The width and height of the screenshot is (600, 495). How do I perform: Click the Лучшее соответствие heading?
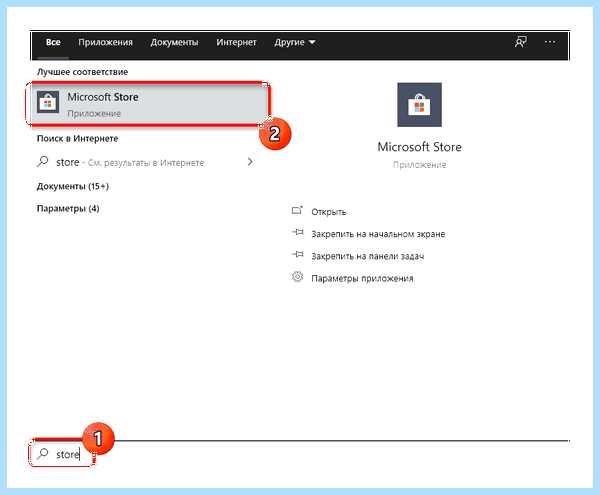(82, 72)
